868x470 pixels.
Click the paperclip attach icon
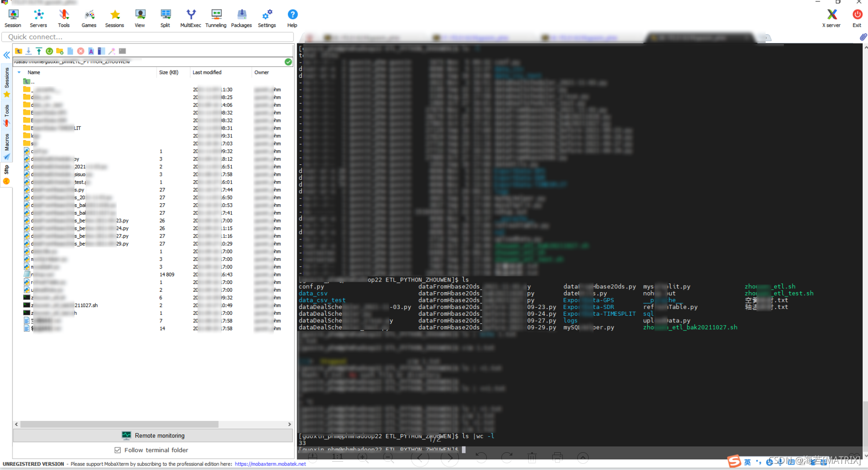point(863,37)
